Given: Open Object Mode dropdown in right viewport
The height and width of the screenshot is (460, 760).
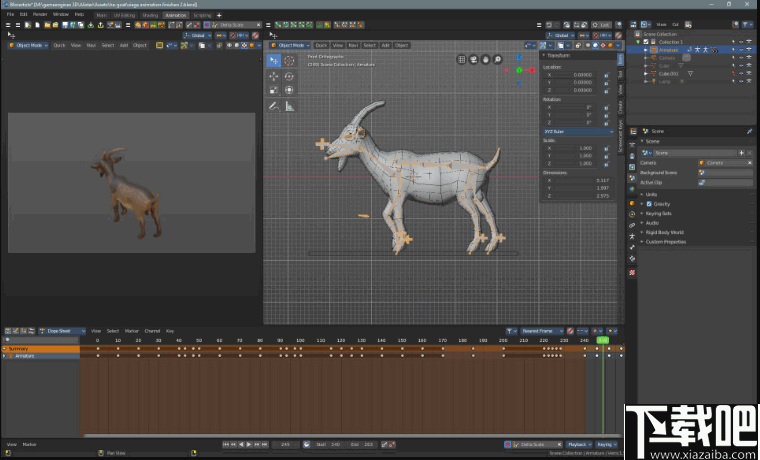Looking at the screenshot, I should [x=290, y=45].
